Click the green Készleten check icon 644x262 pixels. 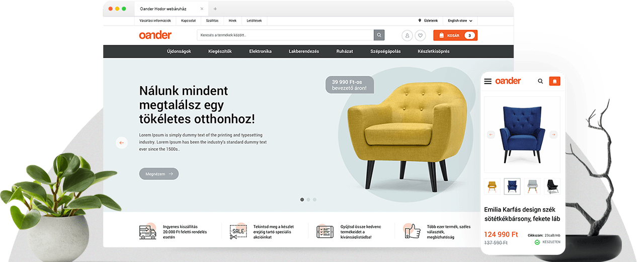pyautogui.click(x=537, y=242)
